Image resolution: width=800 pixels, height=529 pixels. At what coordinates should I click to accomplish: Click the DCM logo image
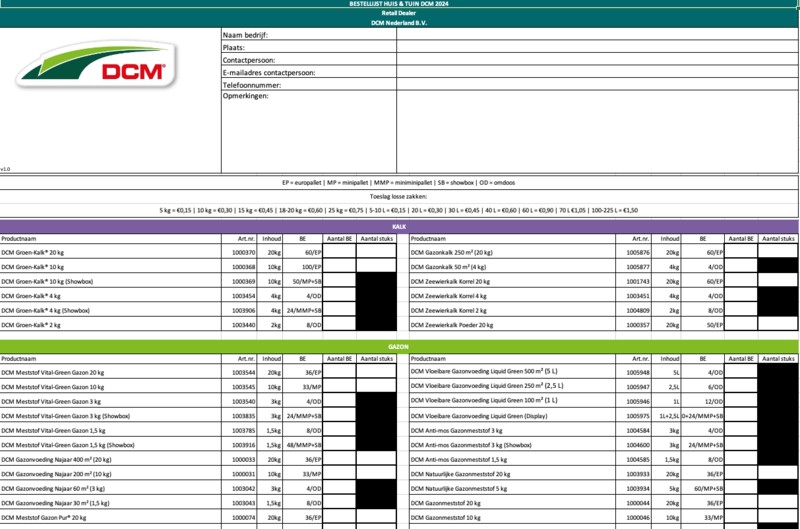tap(96, 65)
